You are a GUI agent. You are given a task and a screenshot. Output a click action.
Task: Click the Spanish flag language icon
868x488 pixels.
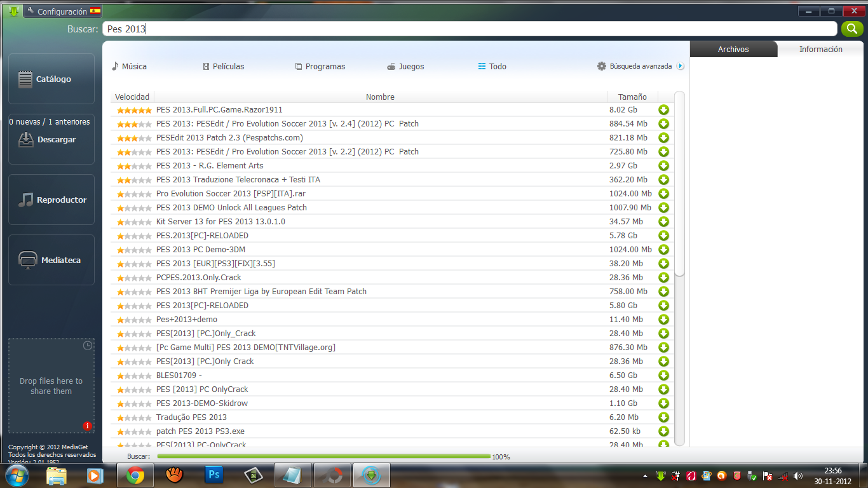coord(95,11)
